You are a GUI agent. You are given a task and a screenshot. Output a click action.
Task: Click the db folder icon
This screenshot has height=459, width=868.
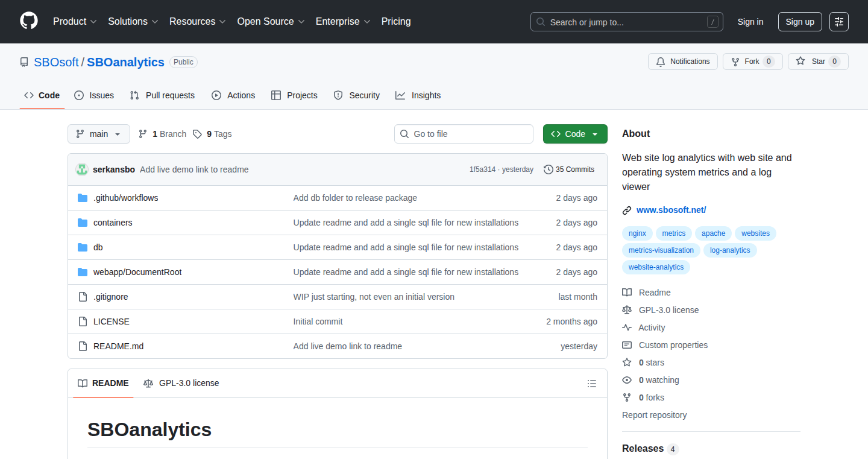click(83, 247)
